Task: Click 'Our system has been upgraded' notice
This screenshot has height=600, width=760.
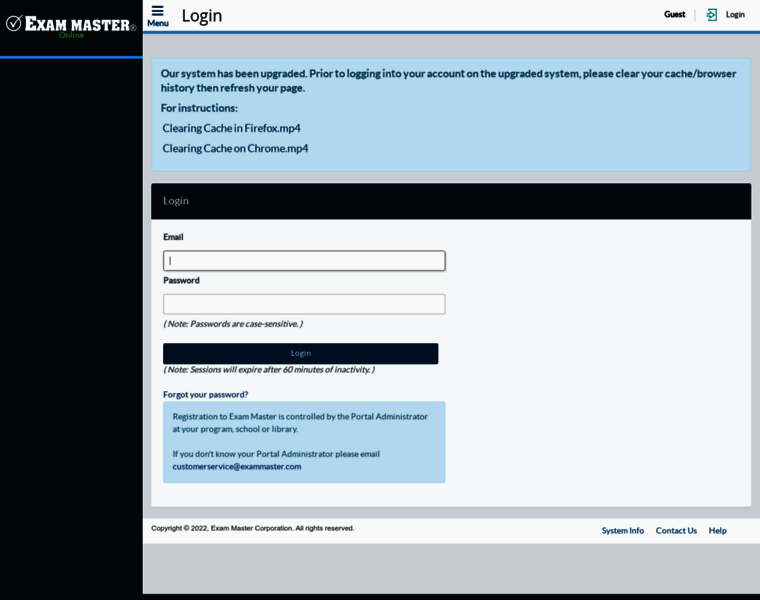Action: [x=448, y=80]
